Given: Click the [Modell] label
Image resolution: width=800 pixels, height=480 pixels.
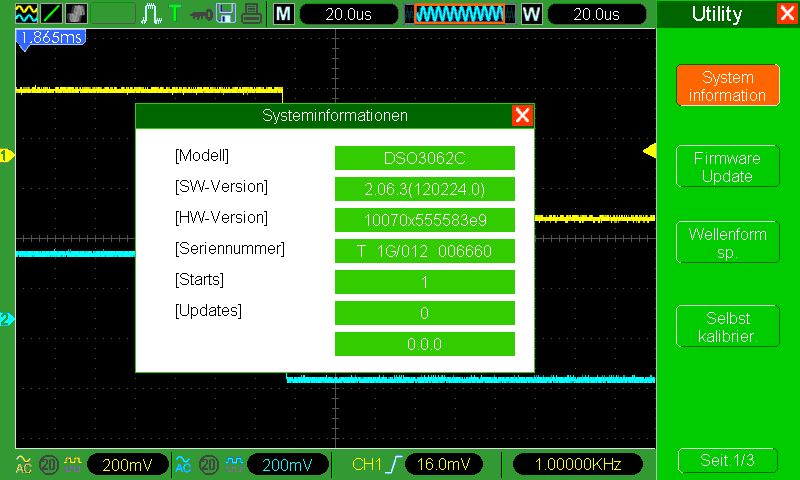Looking at the screenshot, I should click(x=202, y=156).
